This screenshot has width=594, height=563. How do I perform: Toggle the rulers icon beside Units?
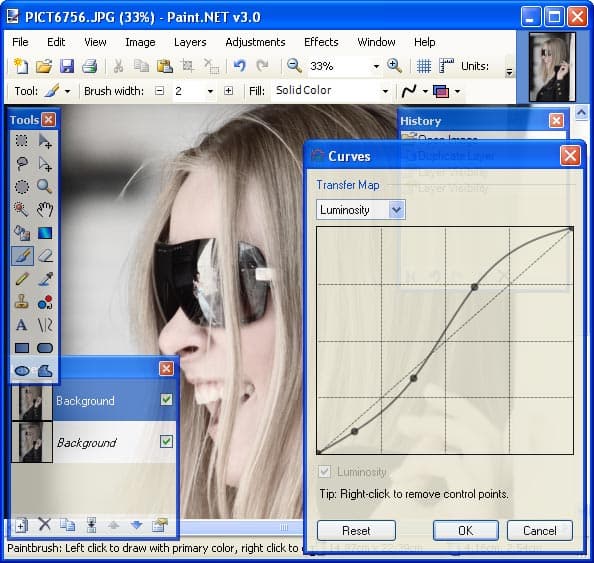pos(446,66)
